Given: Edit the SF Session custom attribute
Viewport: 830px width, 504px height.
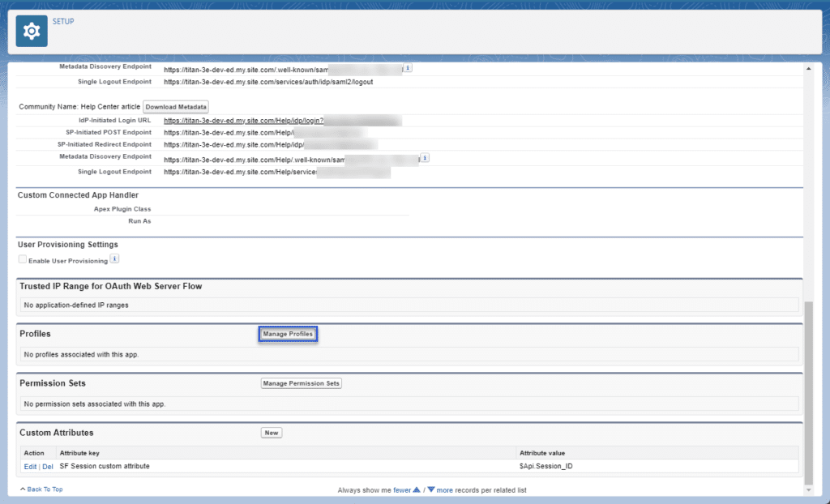Looking at the screenshot, I should 30,467.
